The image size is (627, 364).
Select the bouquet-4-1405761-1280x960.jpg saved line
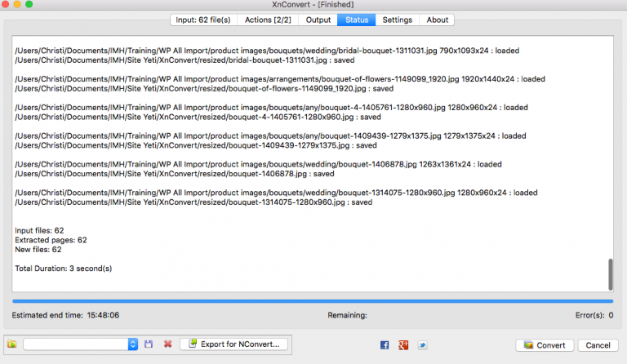198,117
